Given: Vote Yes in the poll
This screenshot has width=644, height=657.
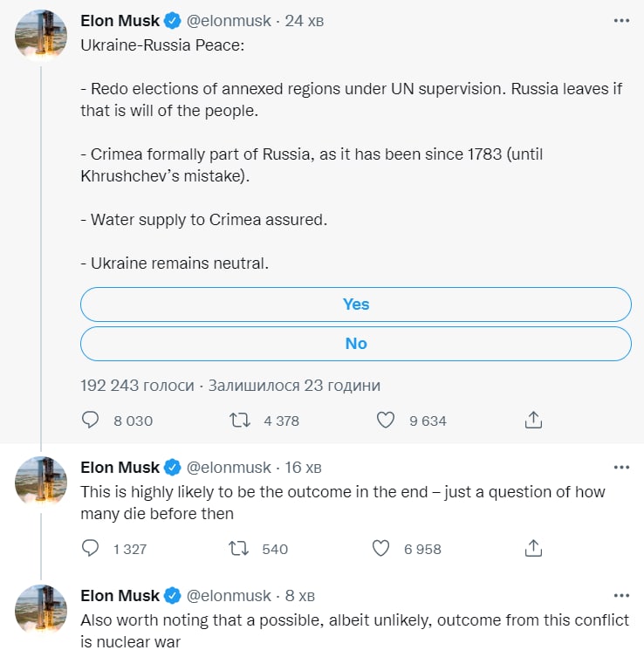Looking at the screenshot, I should click(x=356, y=305).
